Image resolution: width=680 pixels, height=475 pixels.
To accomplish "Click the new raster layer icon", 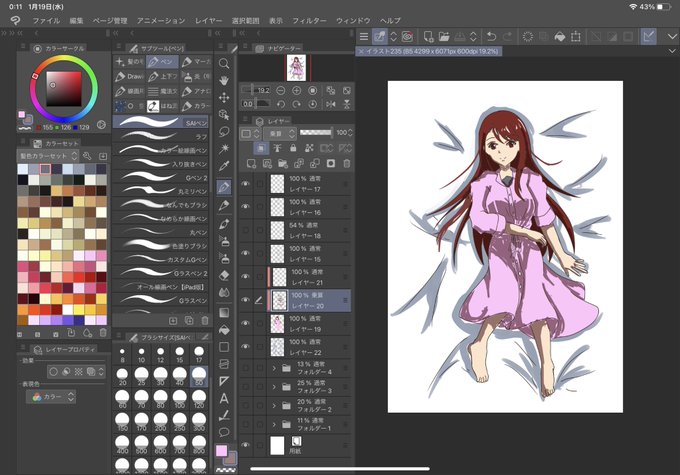I will (251, 163).
